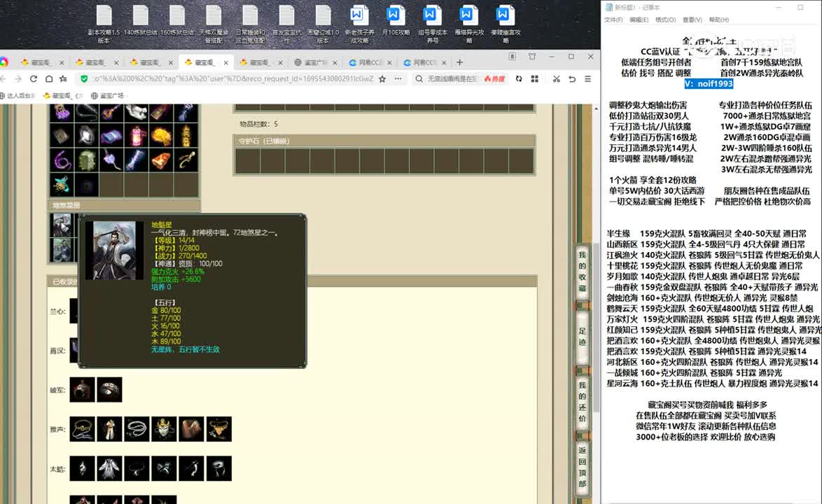Open the browser apps grid icon
Viewport: 822px width, 504px height.
click(535, 78)
